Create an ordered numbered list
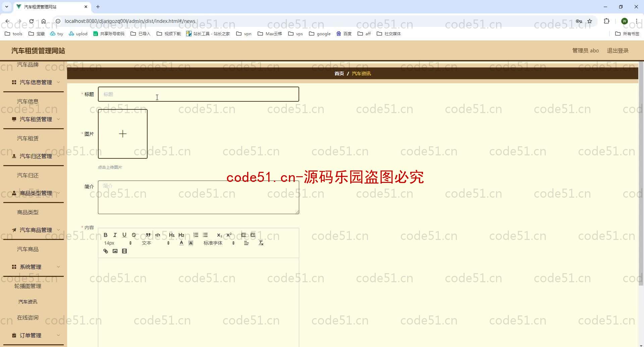 click(x=196, y=235)
